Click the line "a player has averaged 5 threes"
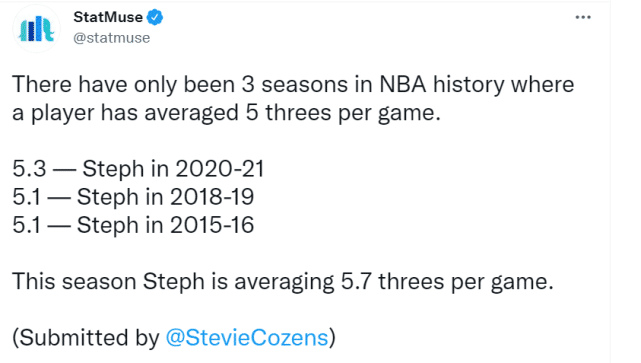 226,113
